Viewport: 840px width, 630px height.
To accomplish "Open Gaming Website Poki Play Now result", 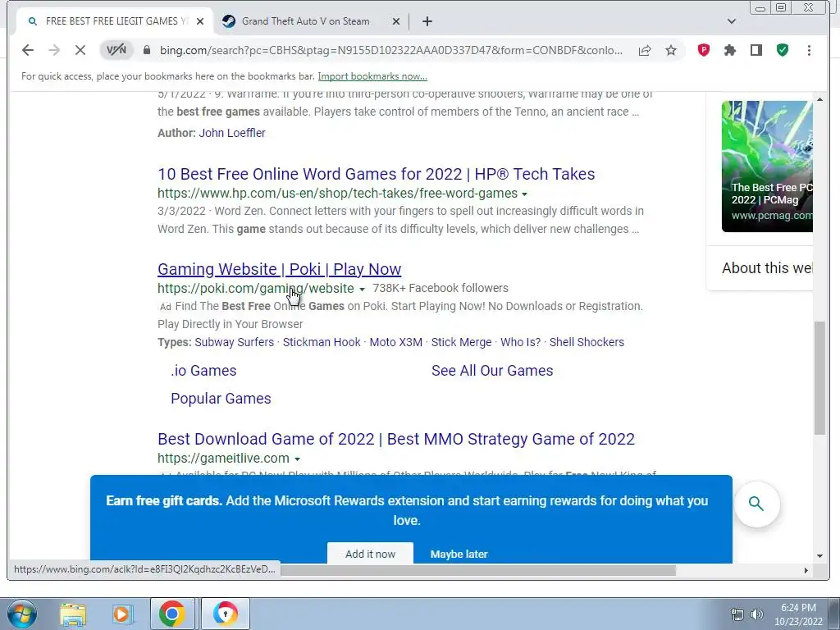I will (x=279, y=269).
